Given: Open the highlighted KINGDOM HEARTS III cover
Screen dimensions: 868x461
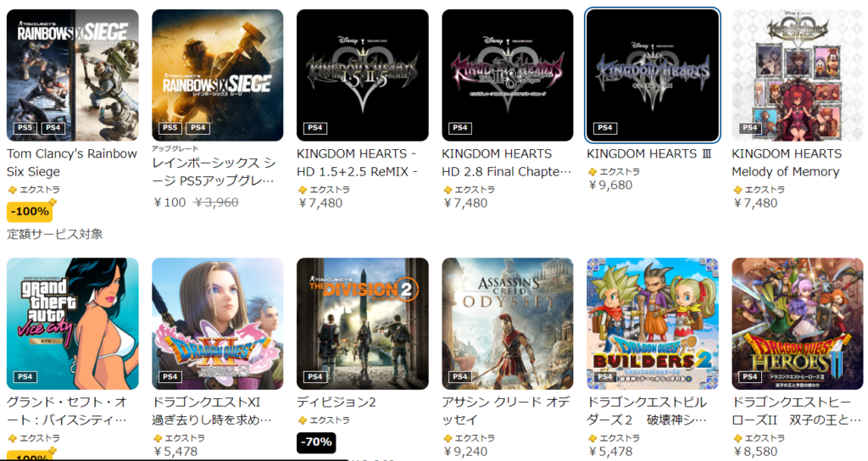Looking at the screenshot, I should [653, 75].
